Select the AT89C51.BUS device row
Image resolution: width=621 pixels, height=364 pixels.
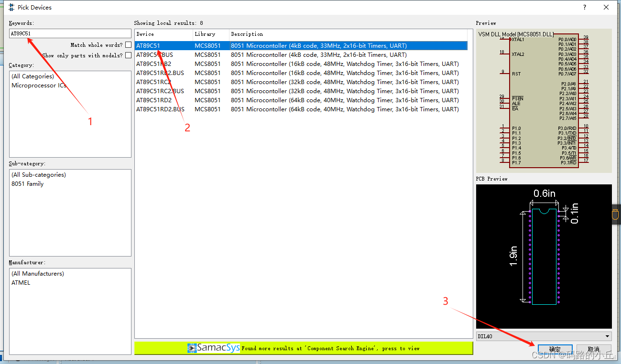[301, 55]
